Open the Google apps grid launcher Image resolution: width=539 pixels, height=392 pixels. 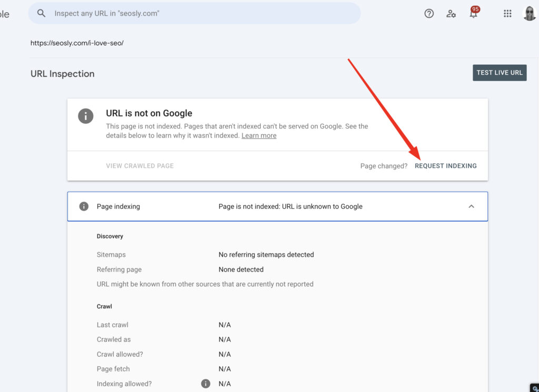coord(507,13)
